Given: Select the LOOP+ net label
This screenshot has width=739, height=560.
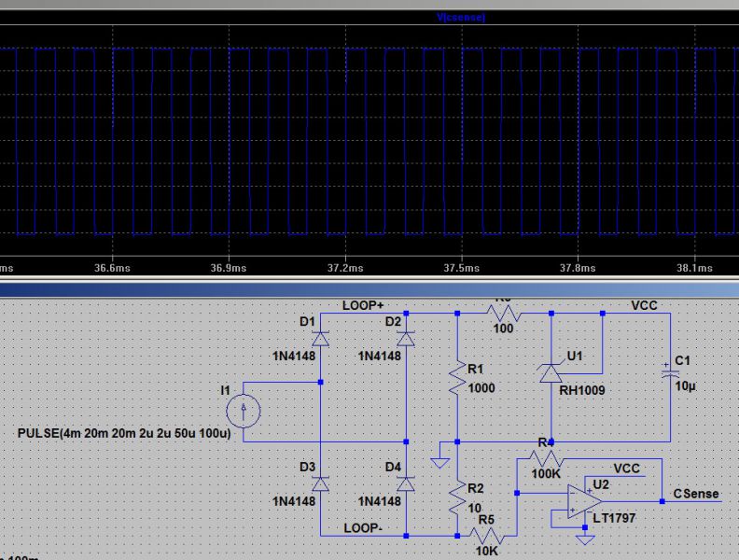Looking at the screenshot, I should coord(363,305).
